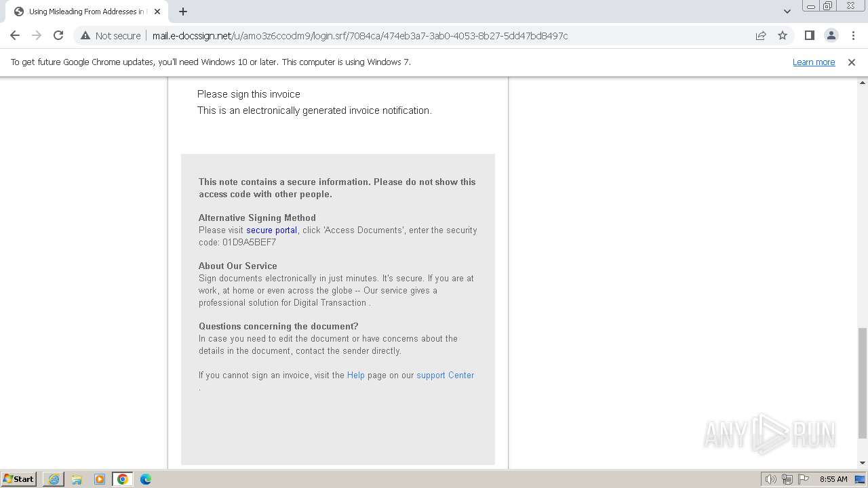The height and width of the screenshot is (488, 868).
Task: Open the side panel
Action: pos(809,35)
